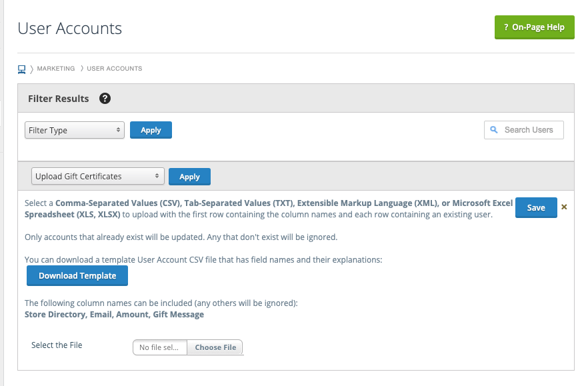Open the Filter Results help question mark
Viewport: 588px width, 386px height.
click(x=105, y=99)
